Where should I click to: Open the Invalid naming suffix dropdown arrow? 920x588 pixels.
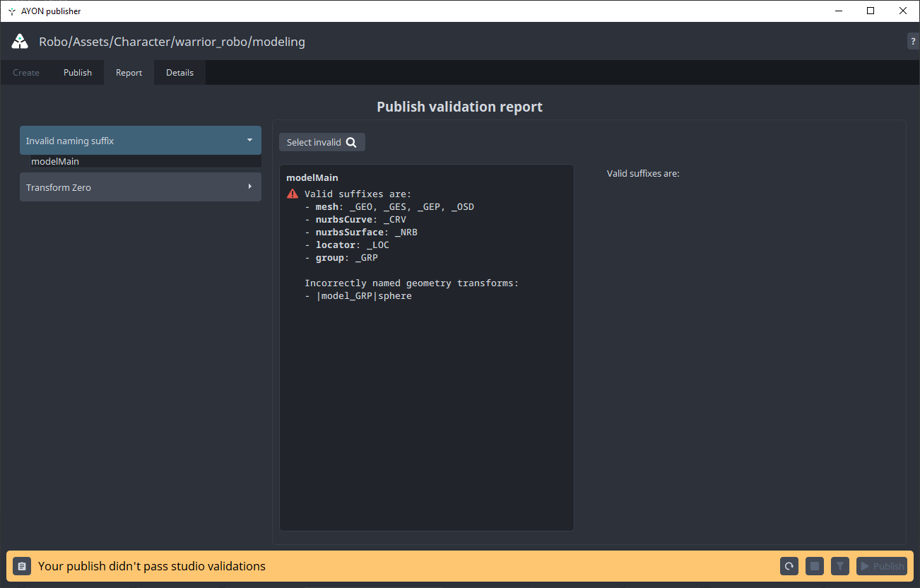click(249, 141)
